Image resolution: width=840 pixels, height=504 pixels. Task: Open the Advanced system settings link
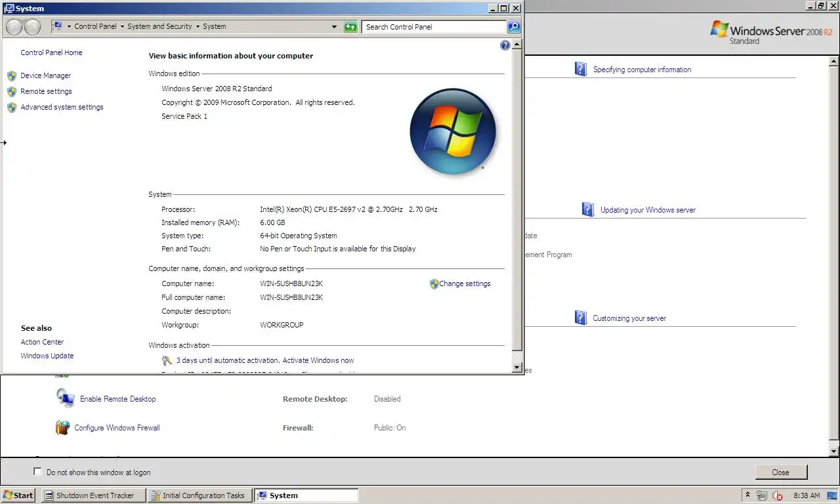(x=62, y=107)
